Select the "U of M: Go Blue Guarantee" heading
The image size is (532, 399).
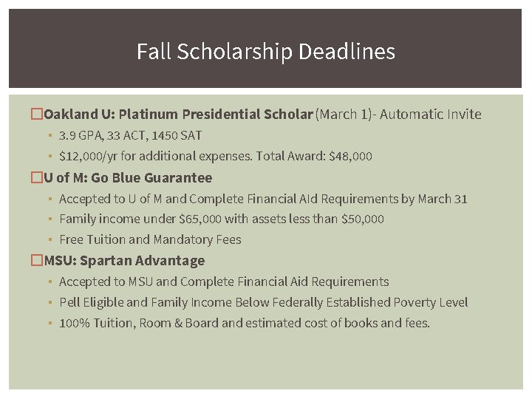point(128,178)
